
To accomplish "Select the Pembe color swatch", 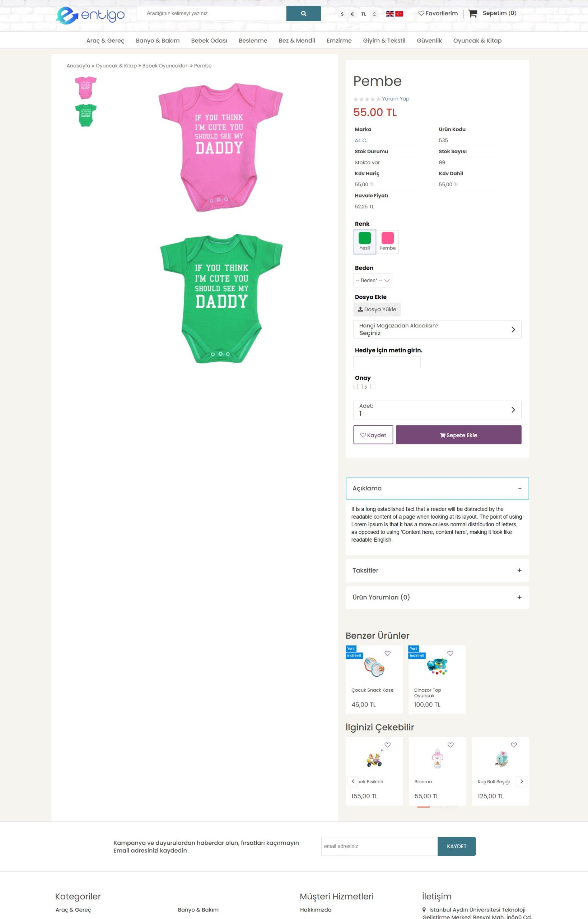I will tap(388, 242).
